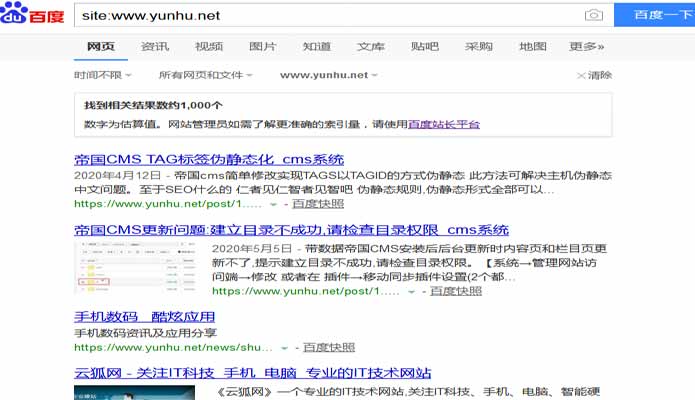The image size is (695, 400).
Task: Open the 地图 tab
Action: [x=533, y=47]
